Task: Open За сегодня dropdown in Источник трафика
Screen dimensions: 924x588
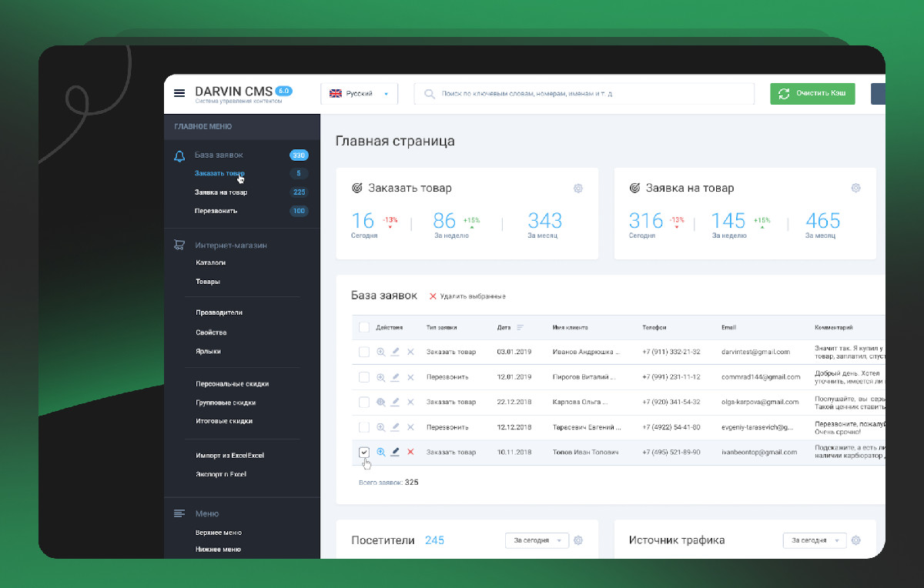Action: (x=814, y=540)
